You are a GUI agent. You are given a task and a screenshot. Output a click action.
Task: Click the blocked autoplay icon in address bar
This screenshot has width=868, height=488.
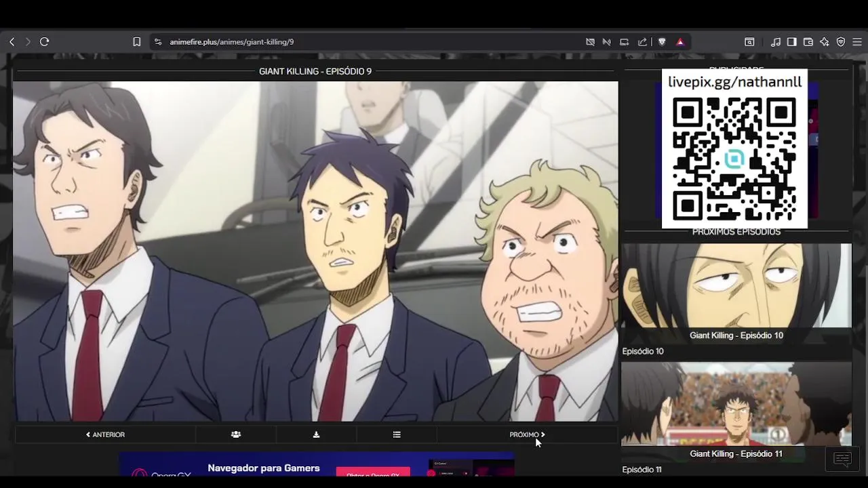tap(607, 42)
